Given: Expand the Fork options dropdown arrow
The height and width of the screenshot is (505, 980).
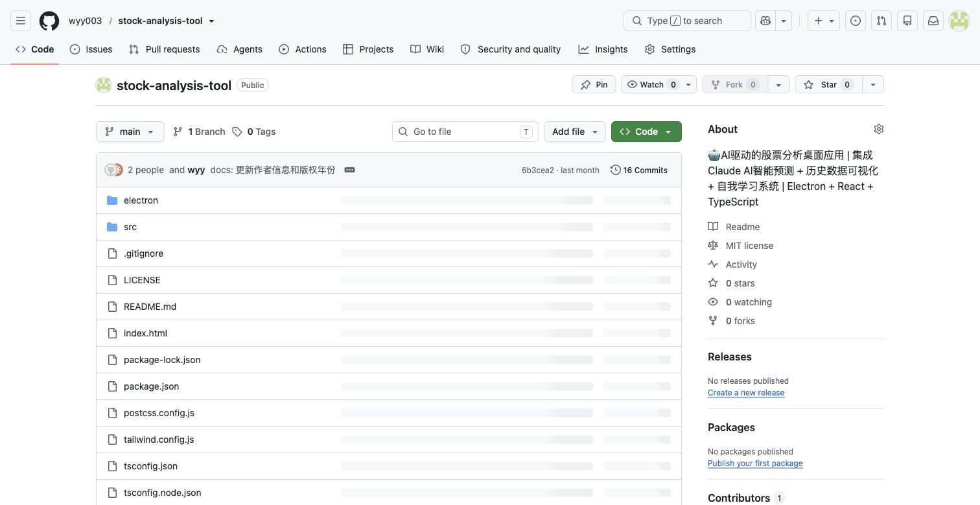Looking at the screenshot, I should [778, 85].
